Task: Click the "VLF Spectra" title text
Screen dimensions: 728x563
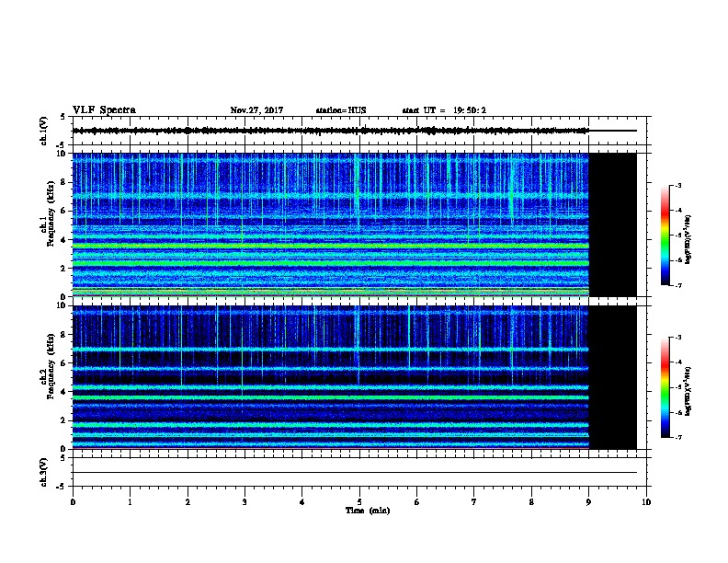Action: (104, 110)
